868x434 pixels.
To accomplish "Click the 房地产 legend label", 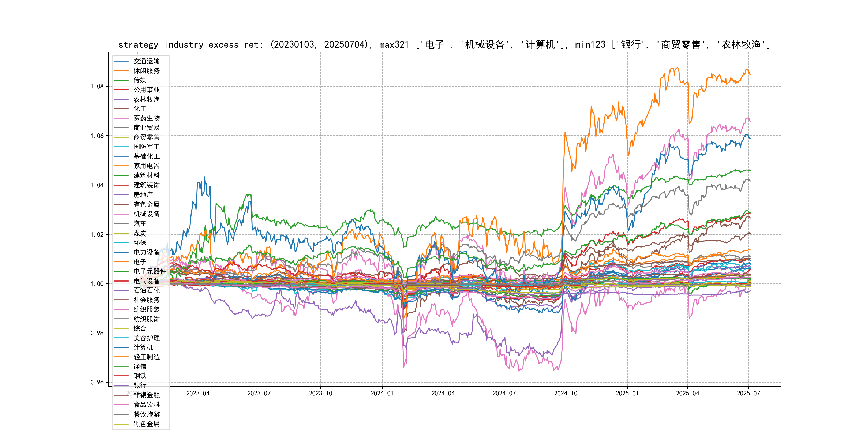I will coord(143,195).
